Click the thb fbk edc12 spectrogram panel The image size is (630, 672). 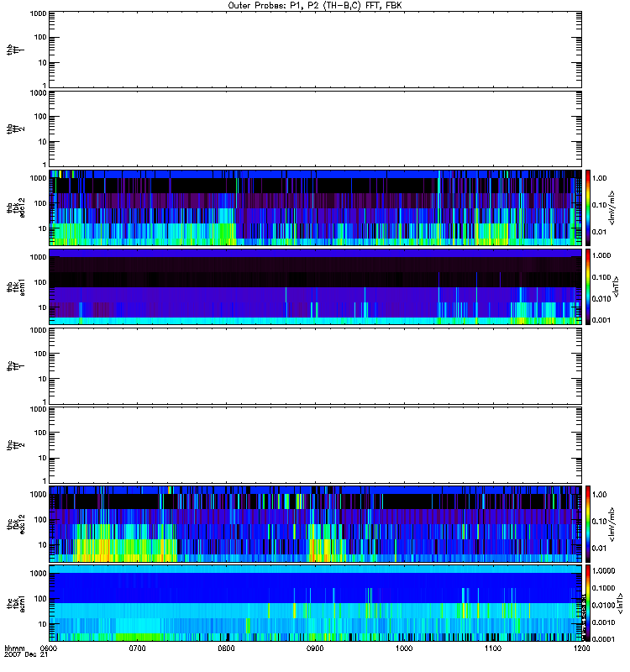(315, 207)
